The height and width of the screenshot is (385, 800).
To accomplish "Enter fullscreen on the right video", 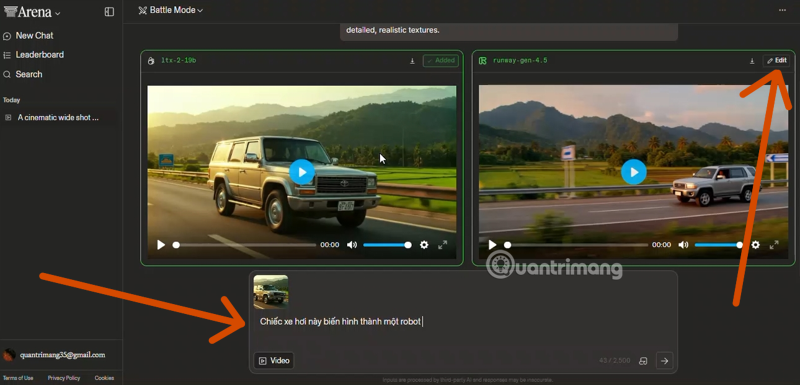I will coord(774,245).
